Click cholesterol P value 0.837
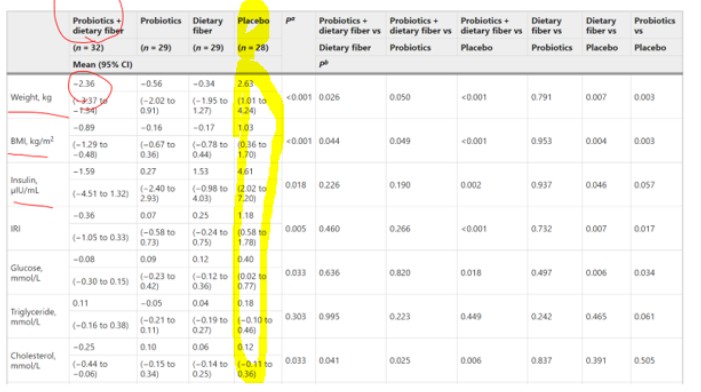This screenshot has height=392, width=701. 541,360
